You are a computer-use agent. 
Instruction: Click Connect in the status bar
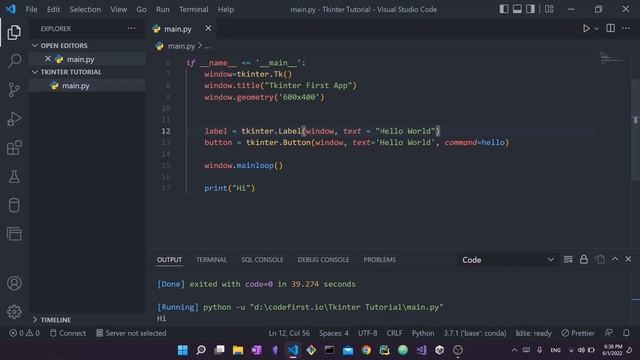pyautogui.click(x=68, y=333)
